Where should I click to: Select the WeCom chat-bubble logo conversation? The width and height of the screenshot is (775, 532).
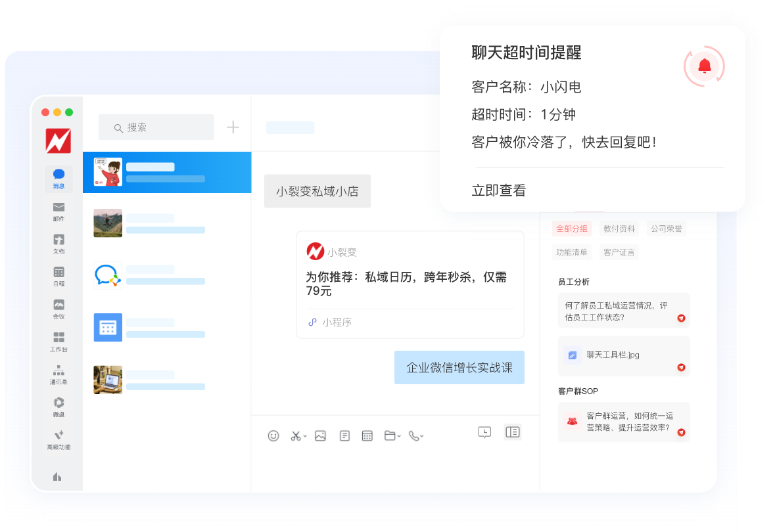point(167,276)
